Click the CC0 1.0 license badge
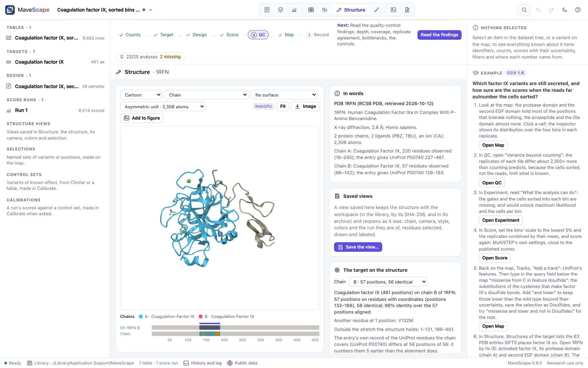 click(x=515, y=73)
